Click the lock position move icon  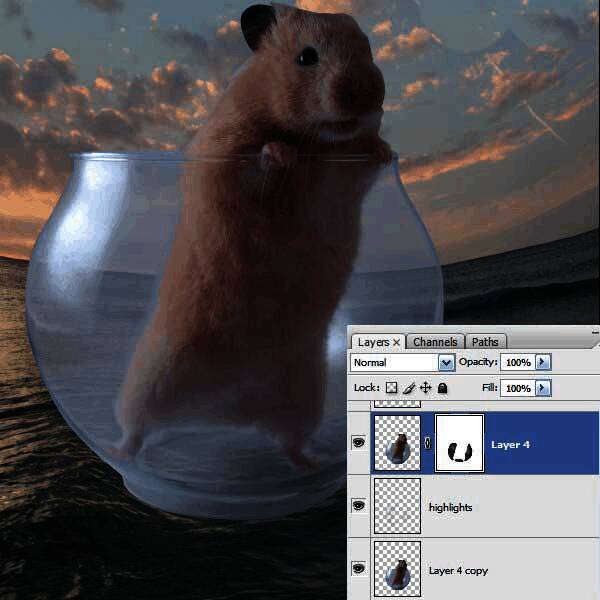(x=425, y=388)
